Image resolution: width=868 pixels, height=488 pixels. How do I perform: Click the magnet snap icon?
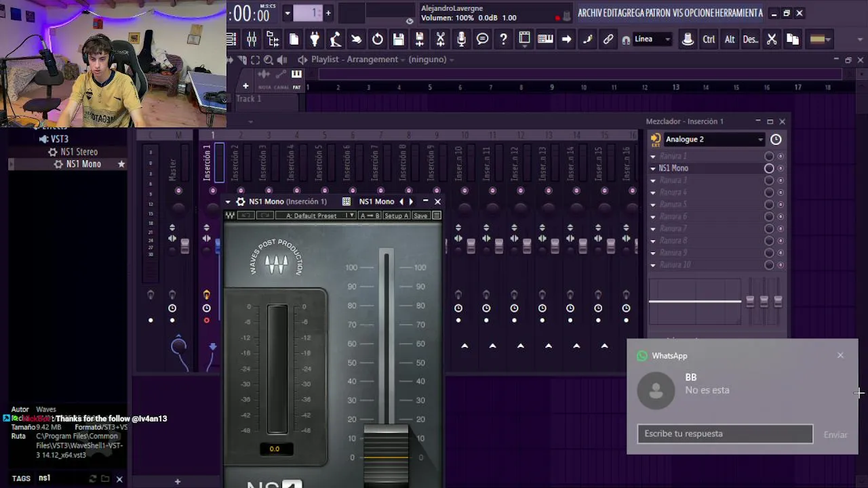(x=626, y=40)
